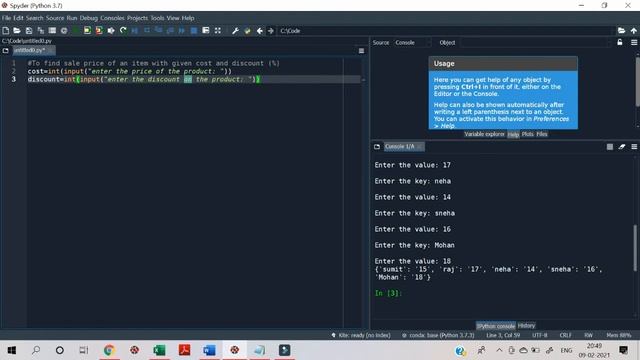The width and height of the screenshot is (640, 360).
Task: Go forward with the right arrow icon
Action: click(271, 31)
